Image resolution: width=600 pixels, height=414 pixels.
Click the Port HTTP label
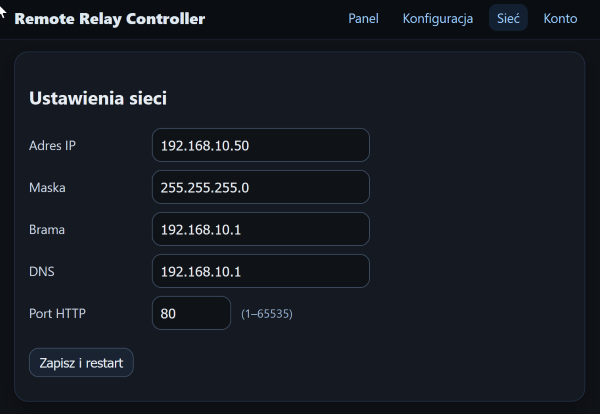[x=58, y=313]
